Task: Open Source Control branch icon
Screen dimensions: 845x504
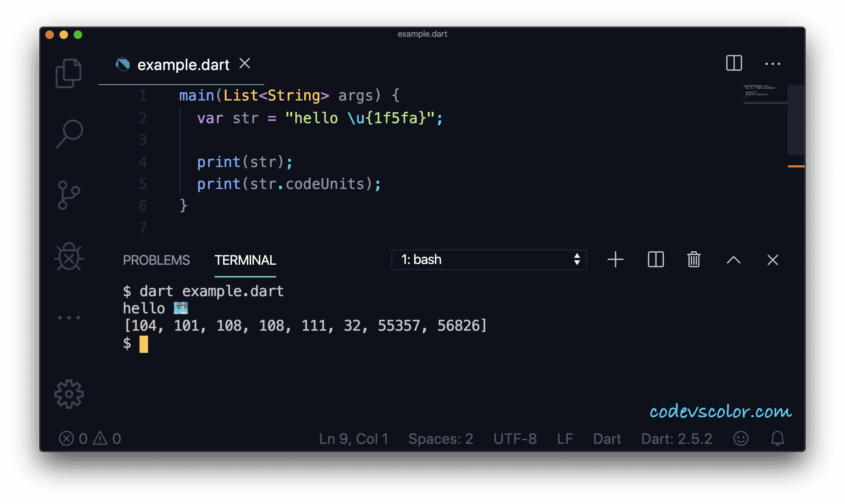Action: pyautogui.click(x=68, y=195)
